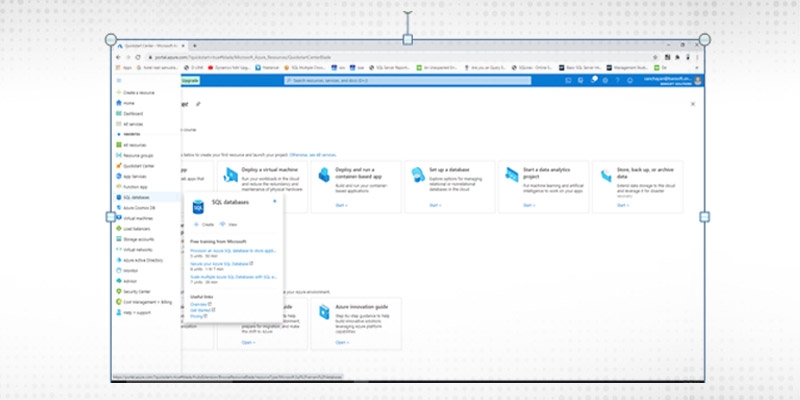
Task: Open Cost Management + Billing in the sidebar
Action: (x=144, y=302)
